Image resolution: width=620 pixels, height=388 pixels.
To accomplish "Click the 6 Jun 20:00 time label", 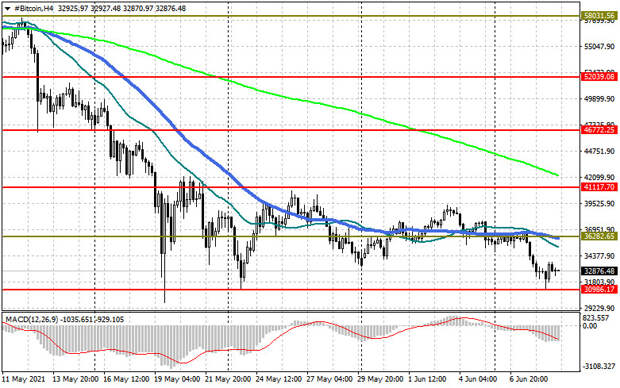I will pyautogui.click(x=529, y=379).
